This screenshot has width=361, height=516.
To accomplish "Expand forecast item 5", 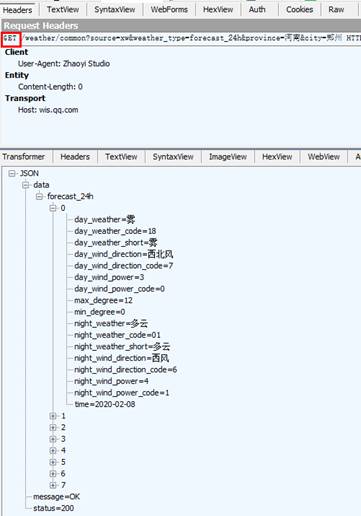I will coord(53,462).
